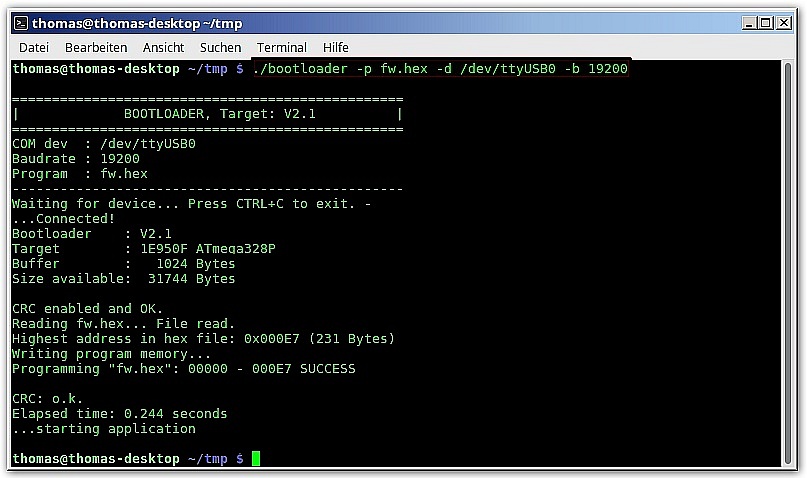Image resolution: width=807 pixels, height=478 pixels.
Task: Click the 'Programming "fw.hex"' SUCCESS line
Action: tap(184, 368)
